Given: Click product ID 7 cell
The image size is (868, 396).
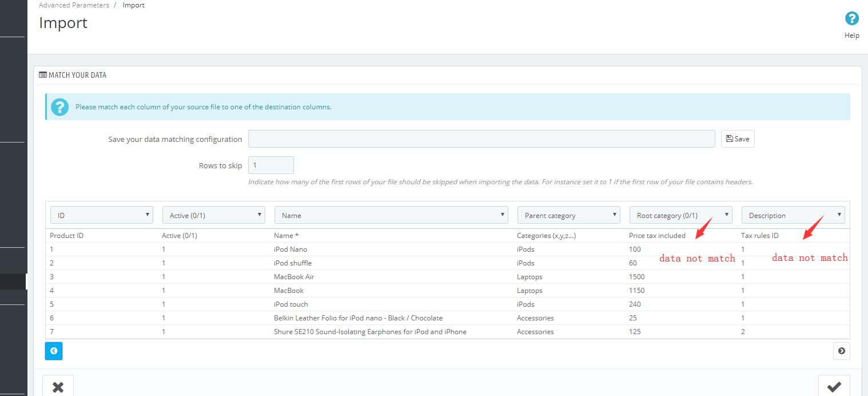Looking at the screenshot, I should [51, 332].
